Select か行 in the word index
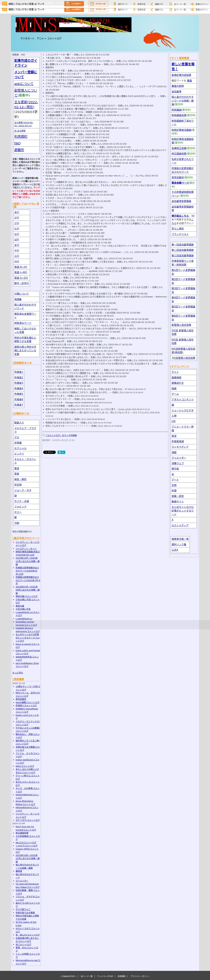The width and height of the screenshot is (210, 980). 17,218
